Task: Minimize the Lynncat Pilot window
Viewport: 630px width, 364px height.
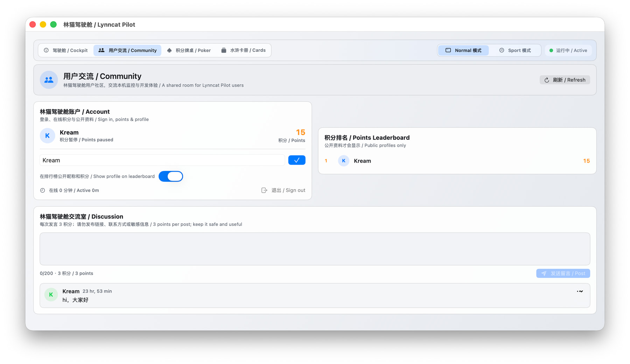Action: click(43, 24)
